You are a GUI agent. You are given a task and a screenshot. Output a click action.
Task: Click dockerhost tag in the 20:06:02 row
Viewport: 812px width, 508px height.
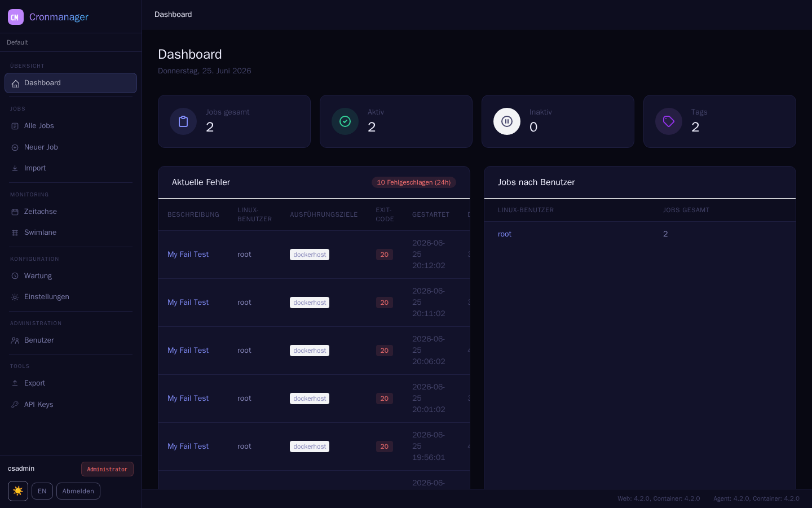[310, 351]
